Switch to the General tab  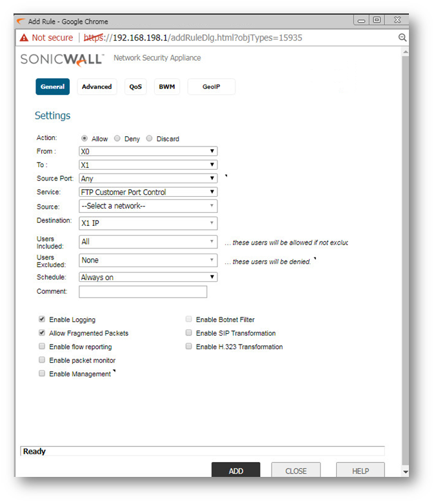[53, 86]
